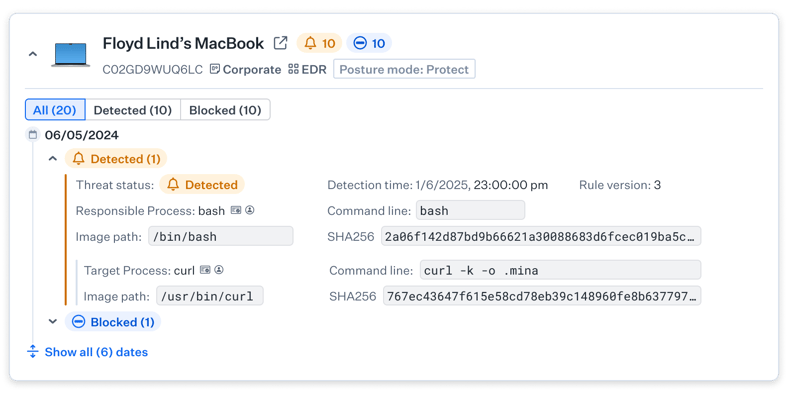Screen dimensions: 788x394
Task: Click the Target Process: curl label
Action: point(139,270)
